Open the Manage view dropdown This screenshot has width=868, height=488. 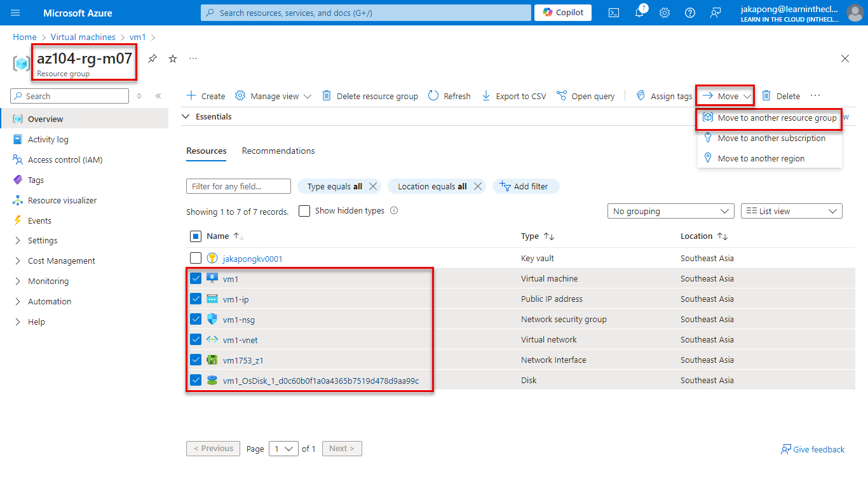click(273, 96)
